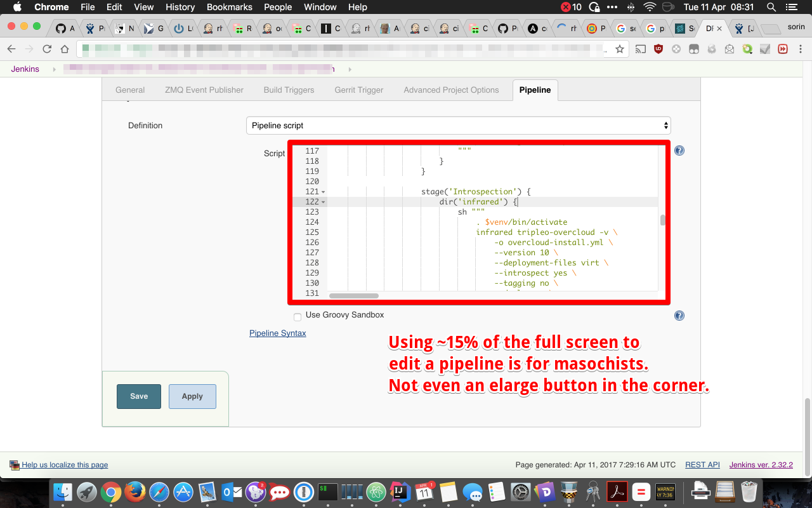Open Firefox from the dock

tap(134, 492)
